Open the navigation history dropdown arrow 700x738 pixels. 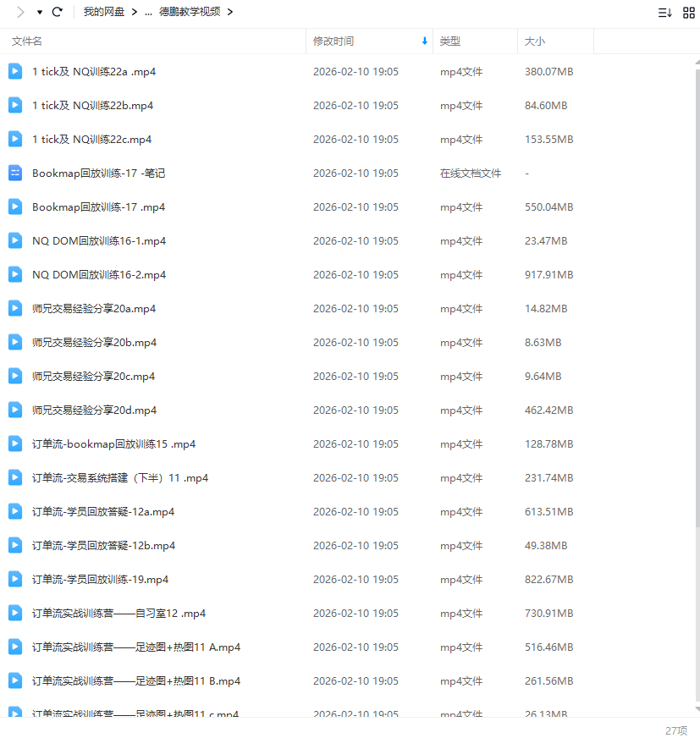(x=39, y=12)
